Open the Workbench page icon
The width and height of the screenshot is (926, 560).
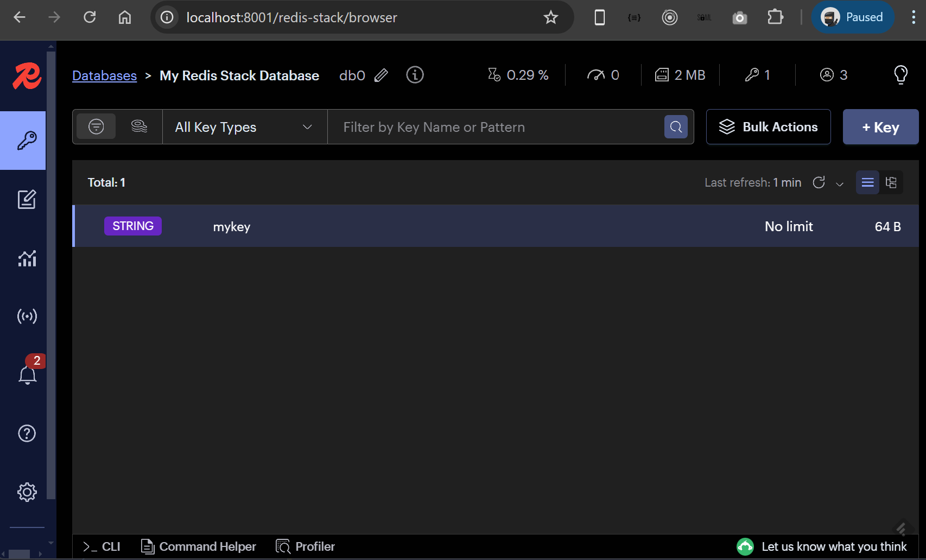27,199
